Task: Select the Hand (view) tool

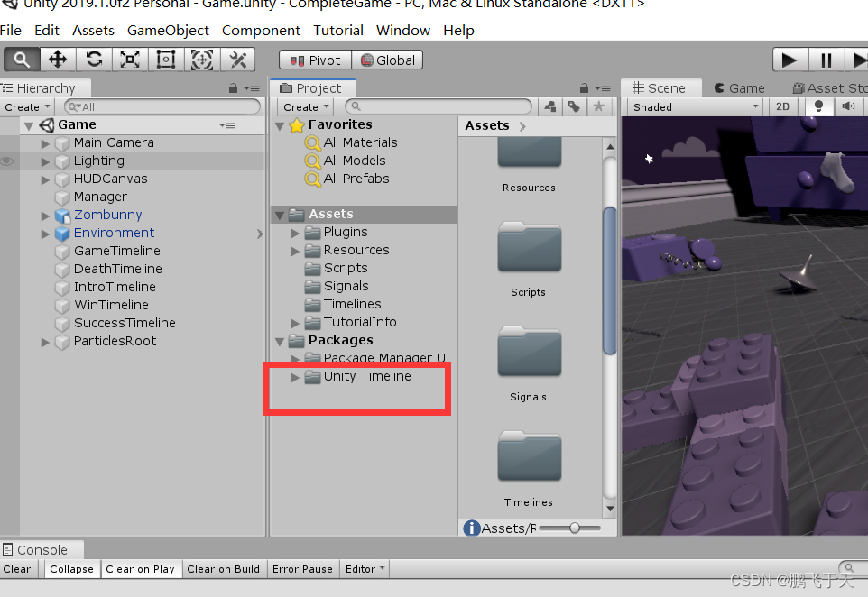Action: (x=22, y=60)
